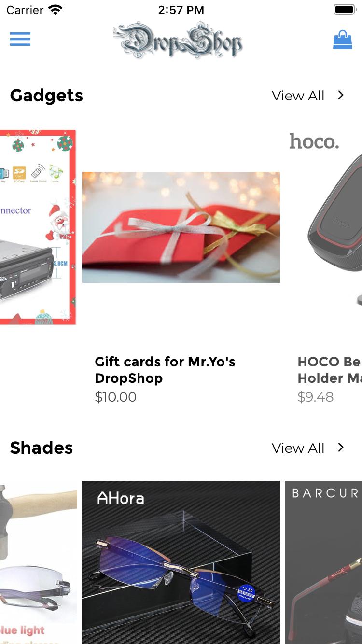This screenshot has height=644, width=362.
Task: Check the battery icon in status bar
Action: 345,10
